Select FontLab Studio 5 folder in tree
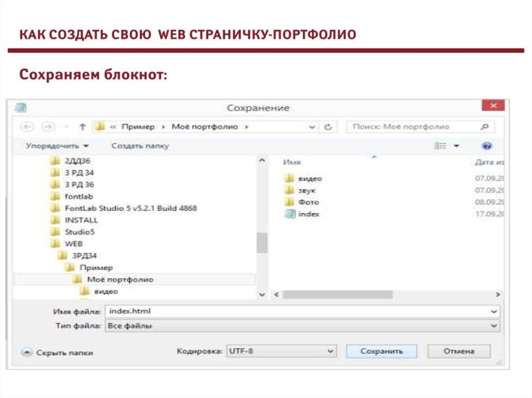This screenshot has width=532, height=398. coord(130,208)
